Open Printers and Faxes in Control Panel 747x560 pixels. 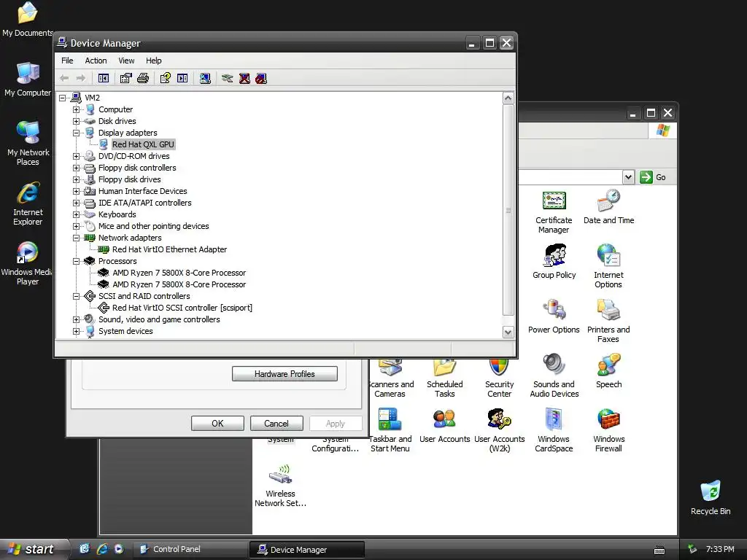point(608,321)
